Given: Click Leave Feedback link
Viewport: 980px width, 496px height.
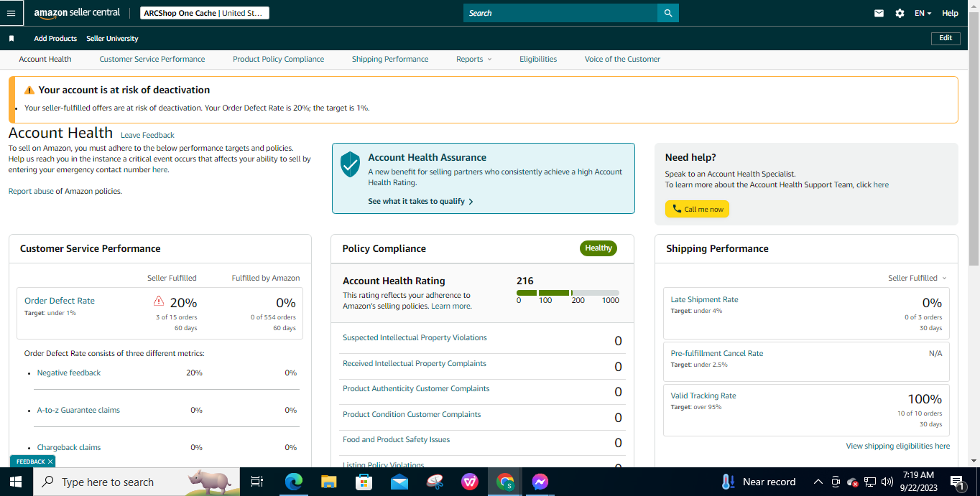Looking at the screenshot, I should (x=147, y=135).
